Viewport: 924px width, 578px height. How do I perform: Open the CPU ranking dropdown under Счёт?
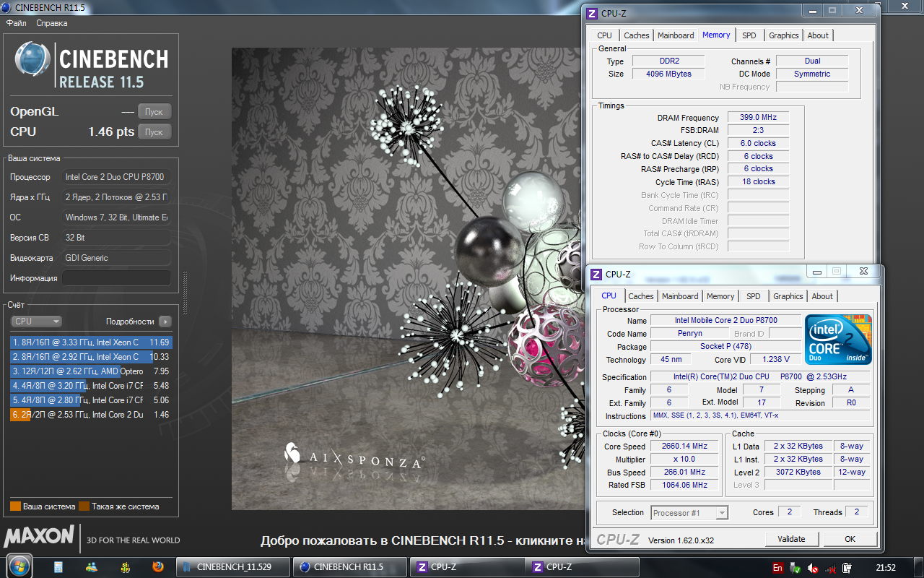[x=37, y=322]
